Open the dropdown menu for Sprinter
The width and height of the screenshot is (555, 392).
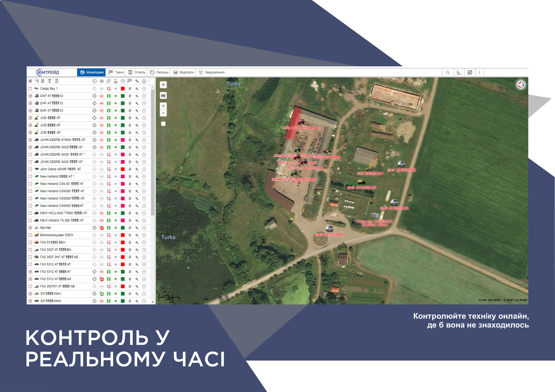pyautogui.click(x=144, y=228)
